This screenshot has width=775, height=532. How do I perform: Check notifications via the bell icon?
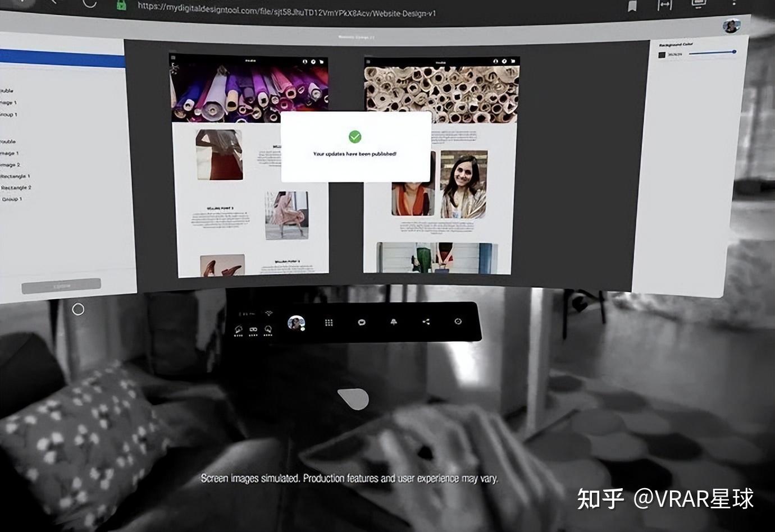(x=393, y=322)
